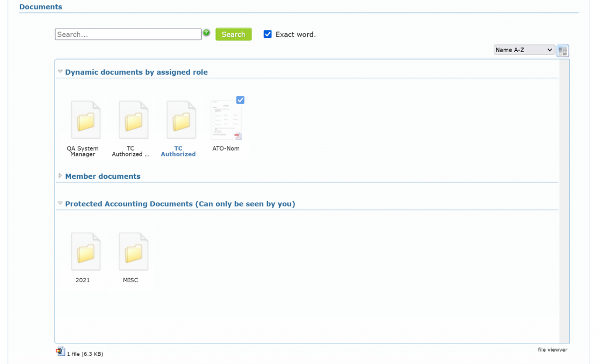This screenshot has width=599, height=364.
Task: Click the green help icon beside search box
Action: point(206,33)
